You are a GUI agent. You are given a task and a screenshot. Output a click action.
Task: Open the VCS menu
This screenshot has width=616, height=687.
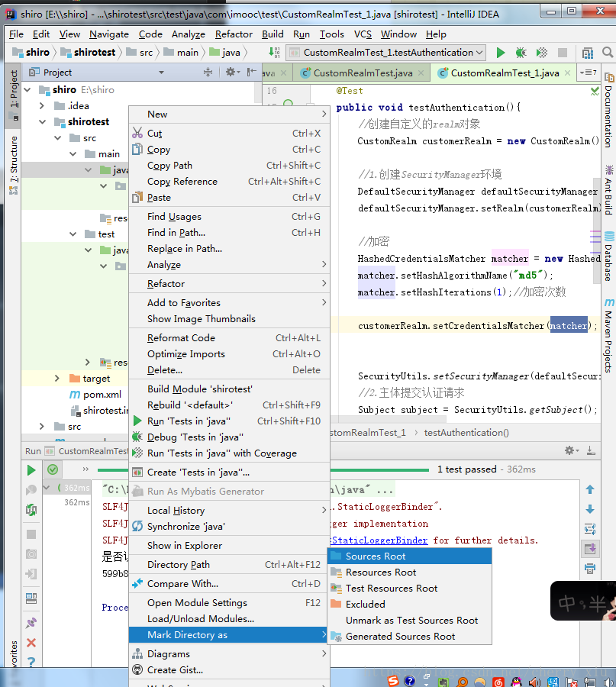pyautogui.click(x=363, y=34)
